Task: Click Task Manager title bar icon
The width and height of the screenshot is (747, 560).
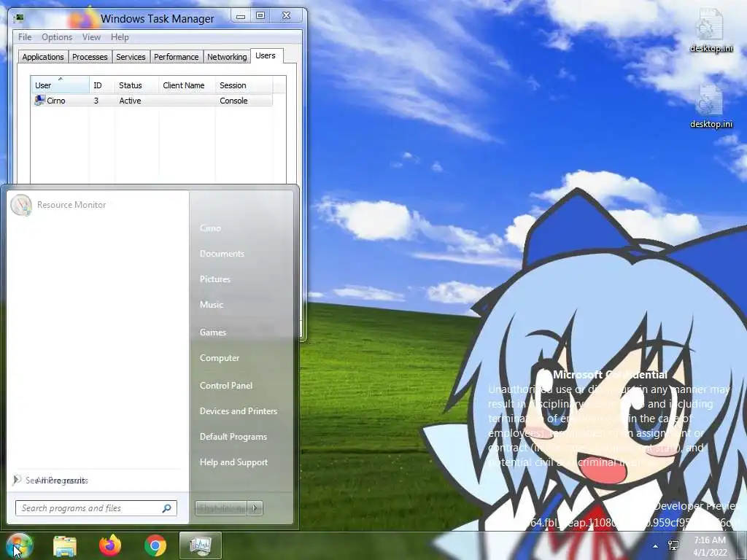Action: click(19, 18)
